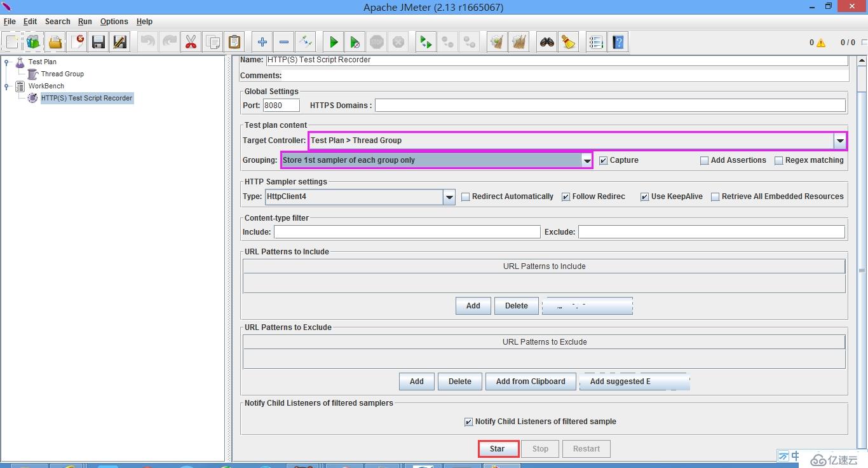Screen dimensions: 868x468
Task: Enable Regex matching checkbox
Action: coord(778,160)
